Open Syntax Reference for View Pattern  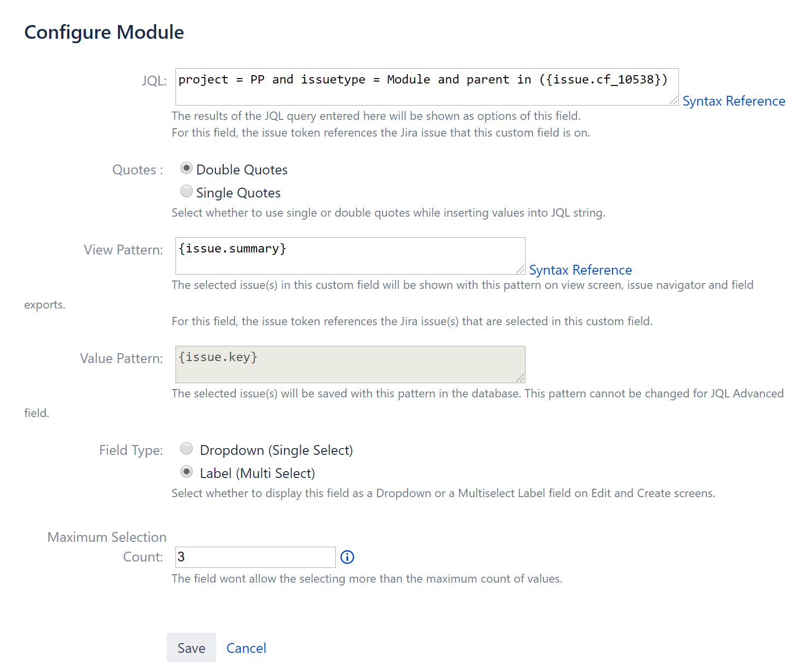coord(581,270)
